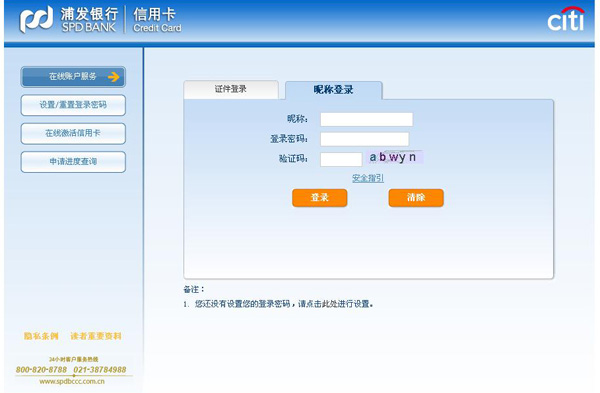Focus the 昵称 input field

[x=367, y=119]
